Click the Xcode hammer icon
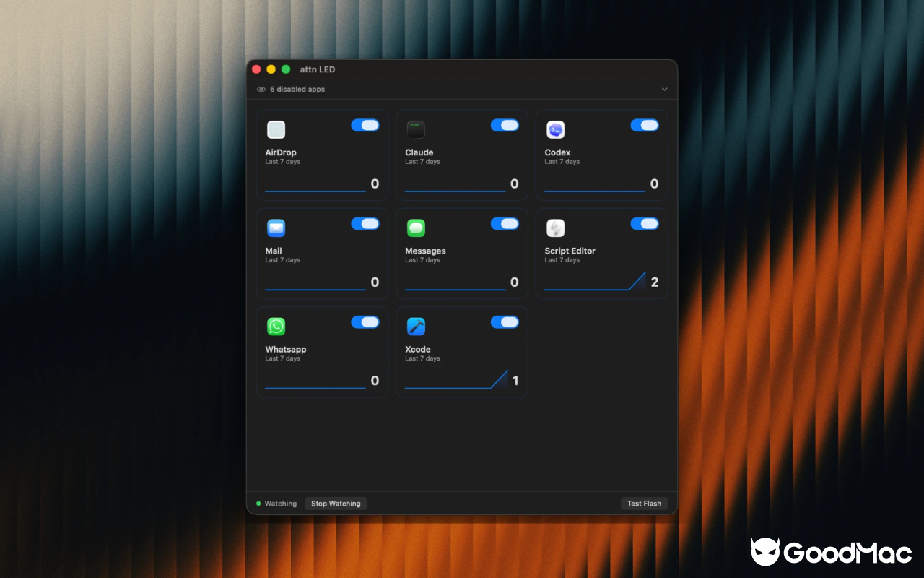924x578 pixels. click(x=416, y=327)
